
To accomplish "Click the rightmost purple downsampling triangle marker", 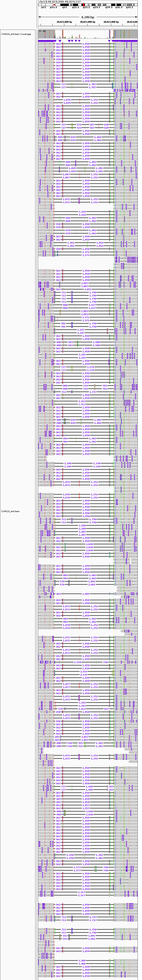I will click(x=109, y=41).
